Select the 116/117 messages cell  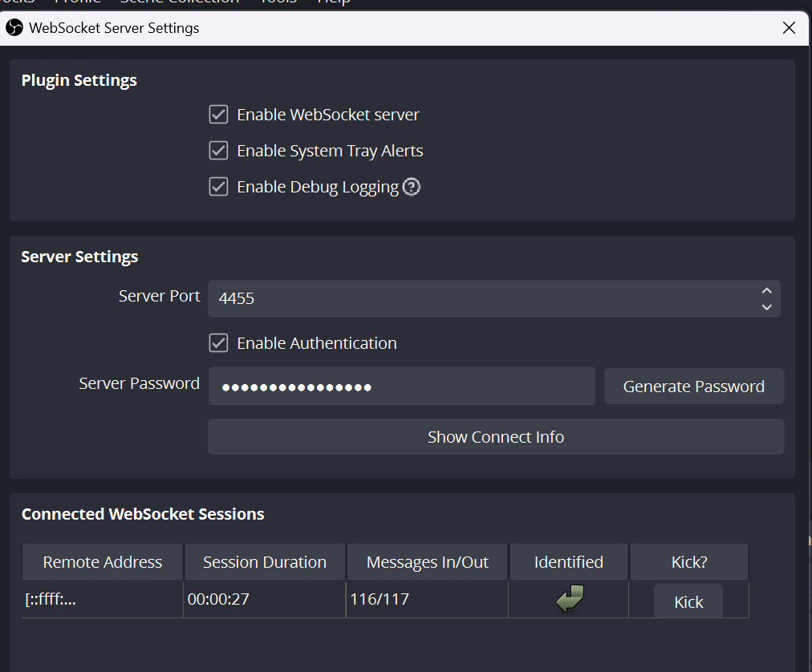427,600
